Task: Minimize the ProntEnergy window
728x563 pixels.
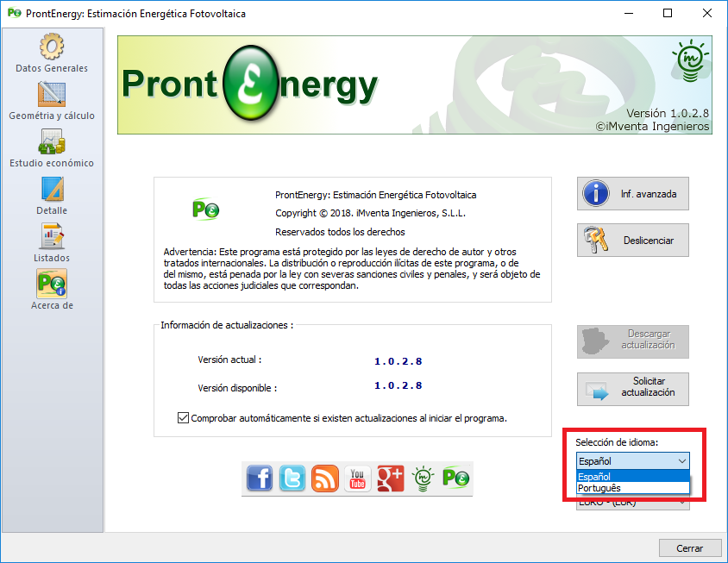Action: tap(629, 13)
